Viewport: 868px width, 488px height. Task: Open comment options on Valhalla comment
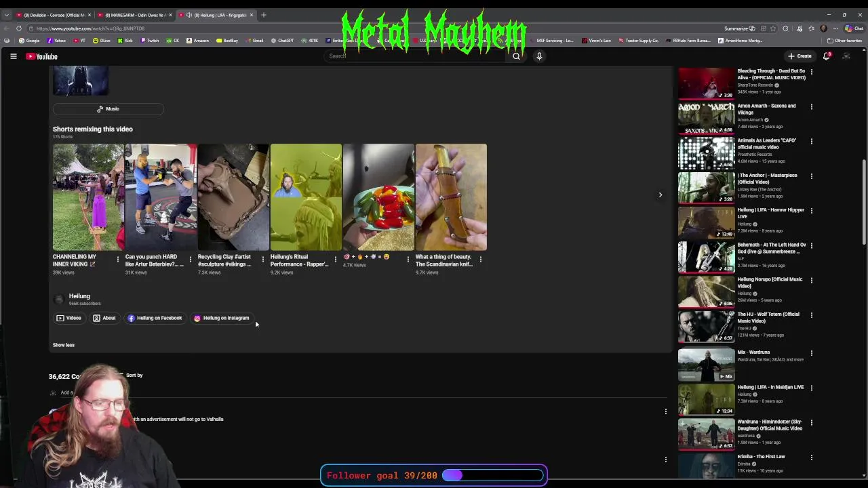(x=665, y=411)
